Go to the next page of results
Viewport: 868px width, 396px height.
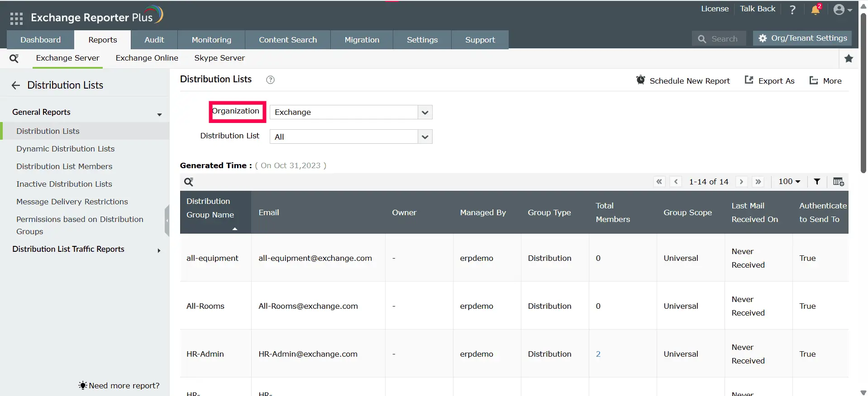(741, 182)
